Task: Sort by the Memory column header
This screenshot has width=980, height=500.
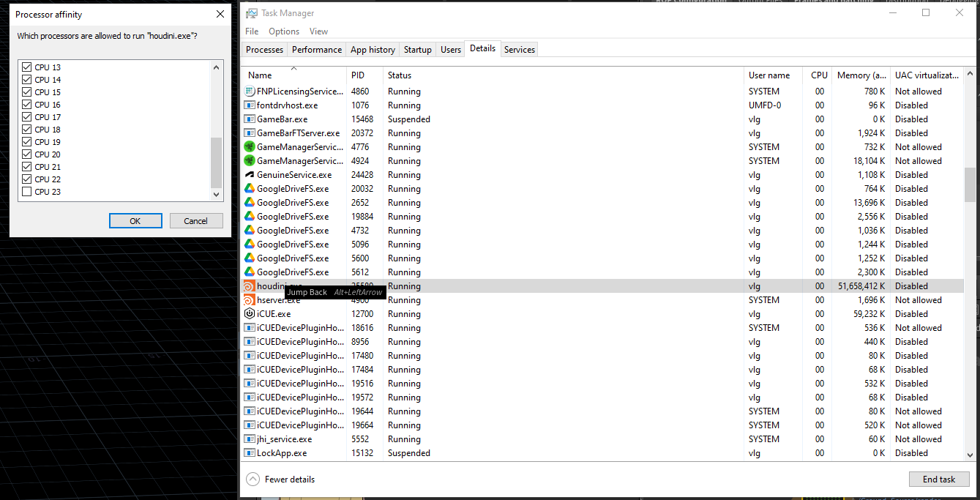Action: (x=861, y=75)
